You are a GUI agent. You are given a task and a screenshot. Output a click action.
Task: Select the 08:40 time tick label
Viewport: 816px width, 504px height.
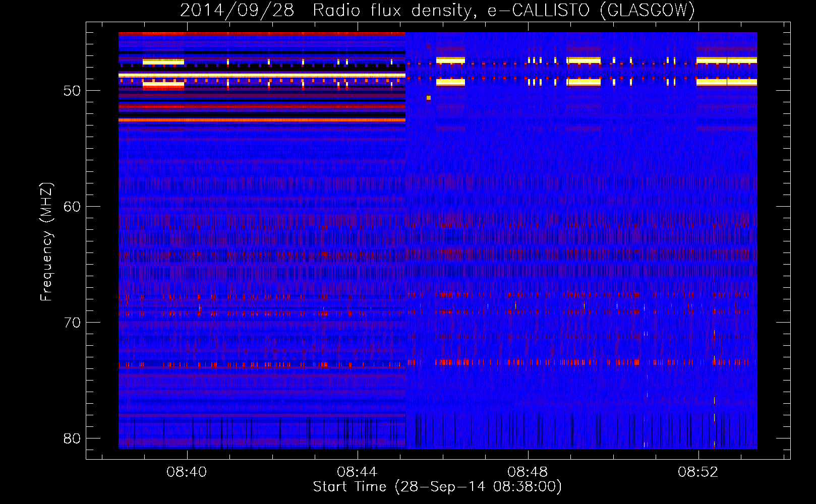click(187, 472)
